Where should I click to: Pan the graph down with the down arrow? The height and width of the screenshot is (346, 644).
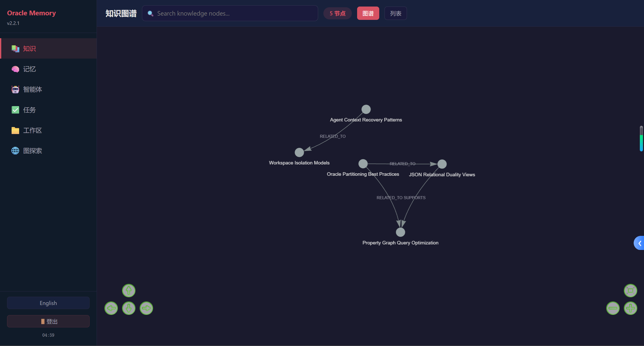point(129,308)
